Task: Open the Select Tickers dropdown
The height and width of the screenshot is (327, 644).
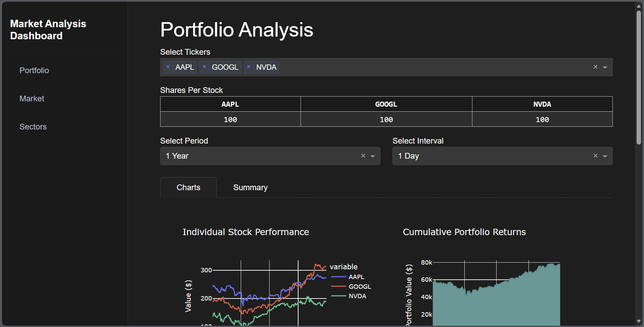Action: pos(605,67)
